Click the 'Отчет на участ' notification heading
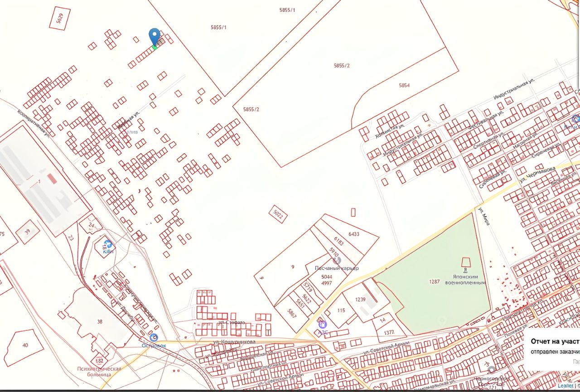Image resolution: width=580 pixels, height=392 pixels. point(556,342)
